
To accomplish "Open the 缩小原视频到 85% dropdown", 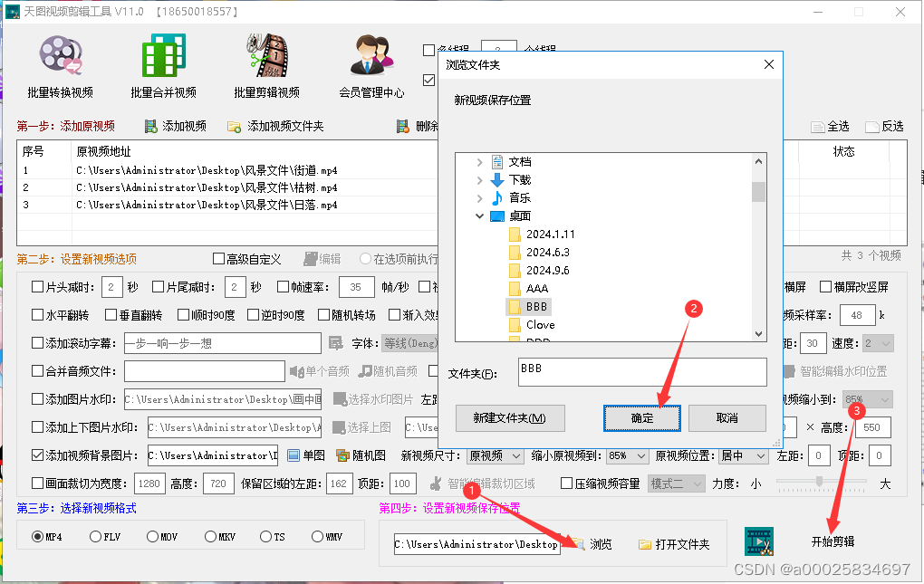I will click(x=627, y=455).
